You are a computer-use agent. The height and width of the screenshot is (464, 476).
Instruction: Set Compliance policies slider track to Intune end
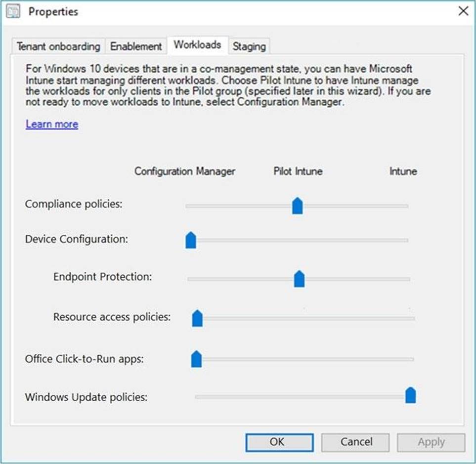click(x=406, y=206)
